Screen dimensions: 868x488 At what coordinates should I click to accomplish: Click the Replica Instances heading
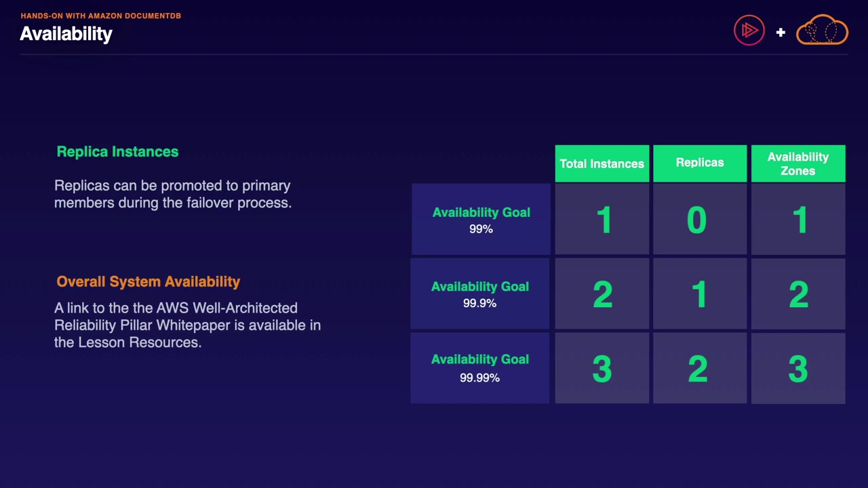coord(117,152)
